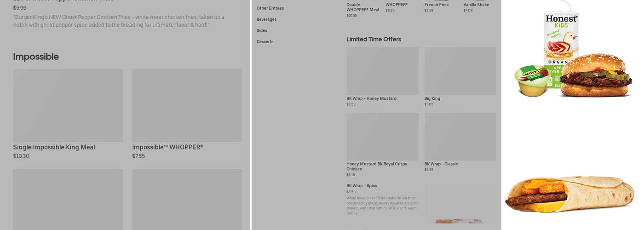
Task: Select the Impossible™ WHOPPER® item title
Action: (x=167, y=147)
